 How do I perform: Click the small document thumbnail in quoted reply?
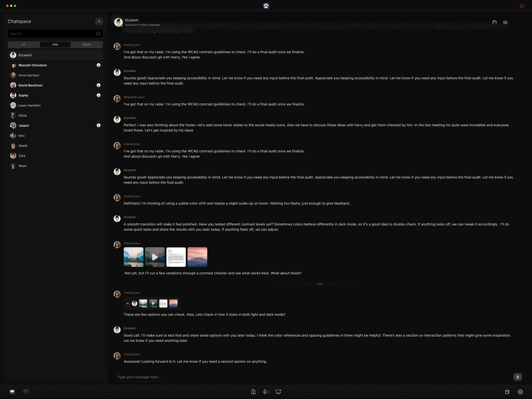point(163,304)
